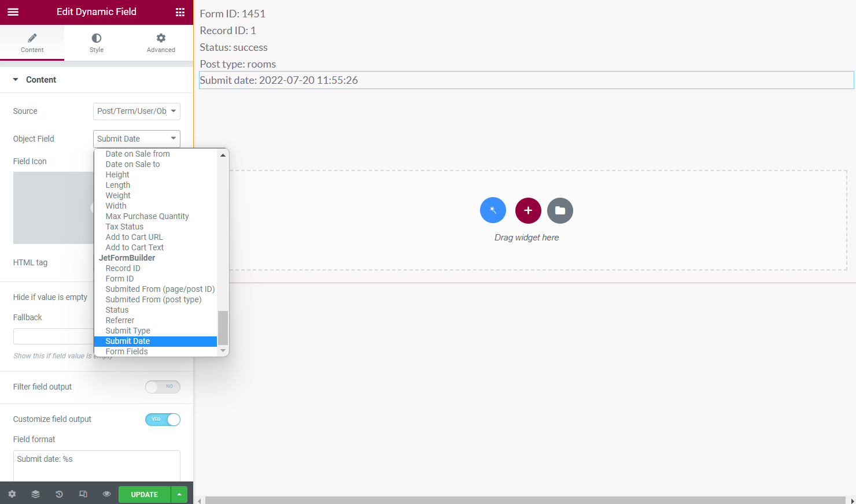Select the 'Status: success' text widget
This screenshot has height=504, width=856.
tap(234, 47)
